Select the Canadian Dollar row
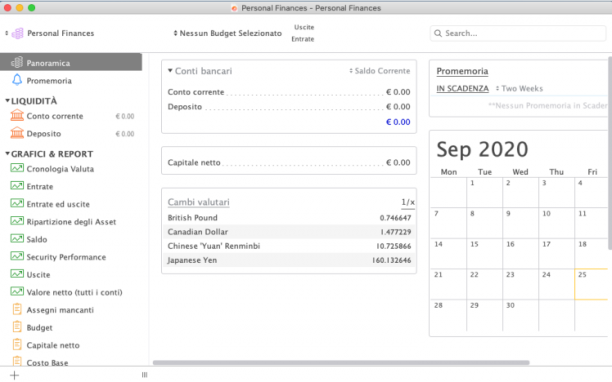612x382 pixels. point(289,232)
